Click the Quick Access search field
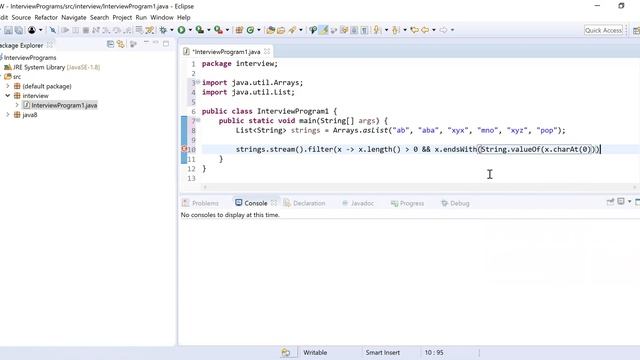 pos(604,30)
